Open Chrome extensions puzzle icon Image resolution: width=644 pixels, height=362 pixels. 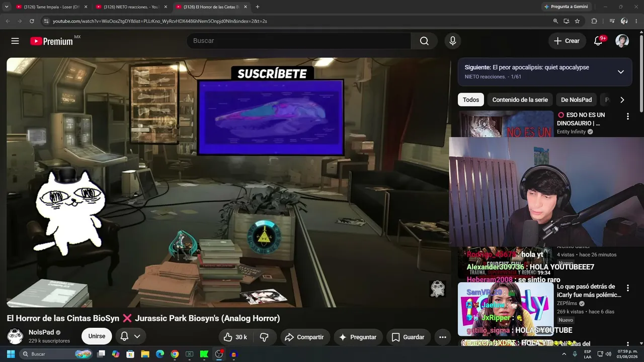pyautogui.click(x=594, y=21)
